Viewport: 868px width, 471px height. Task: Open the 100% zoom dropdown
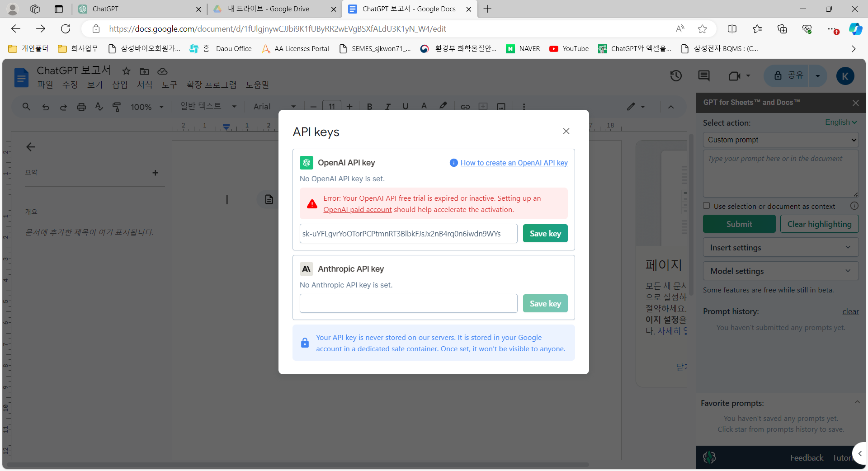click(147, 107)
